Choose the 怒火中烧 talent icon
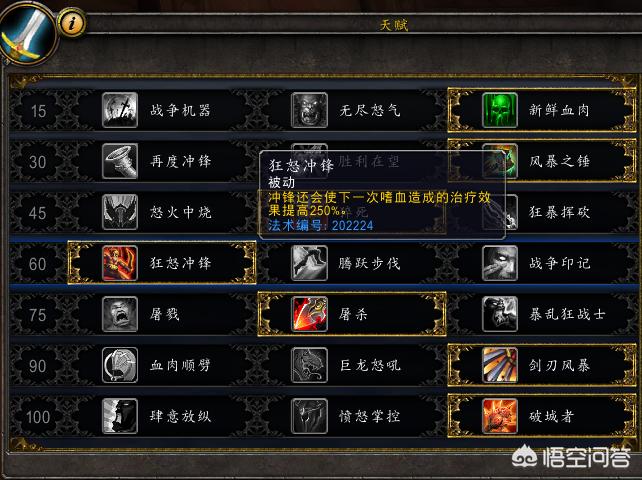The image size is (642, 480). coord(120,212)
